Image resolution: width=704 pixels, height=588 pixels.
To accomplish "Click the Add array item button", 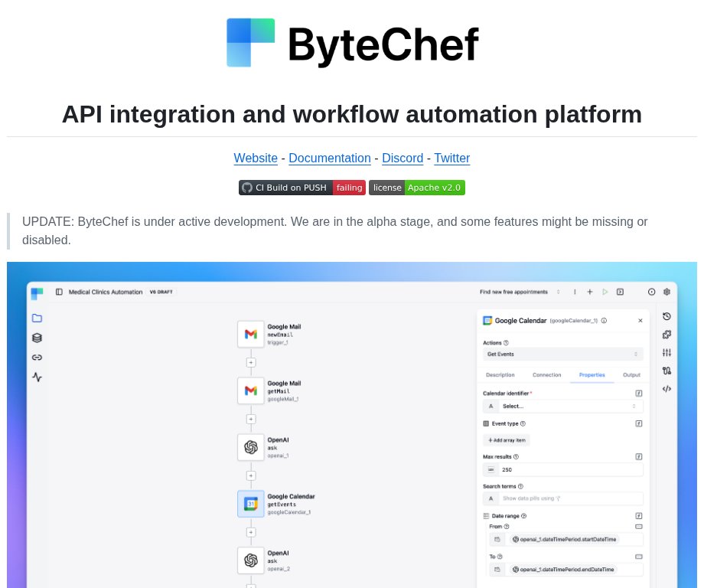I will pyautogui.click(x=507, y=440).
